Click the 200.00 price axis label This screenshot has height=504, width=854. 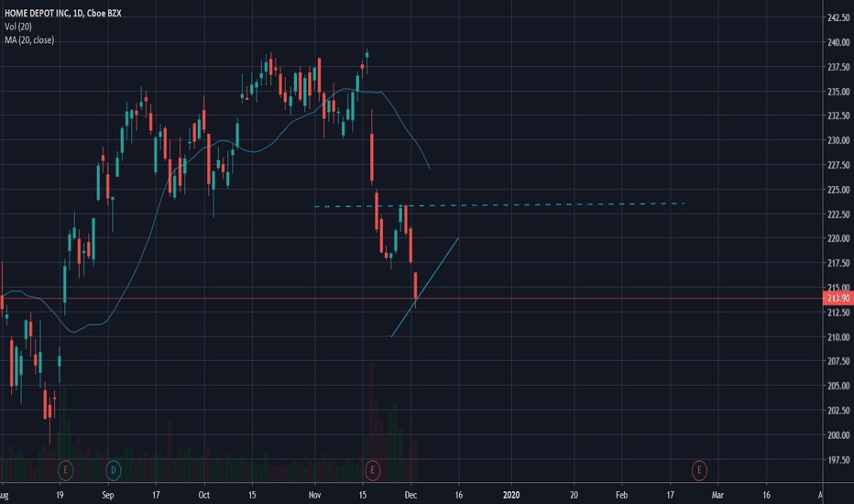[838, 434]
